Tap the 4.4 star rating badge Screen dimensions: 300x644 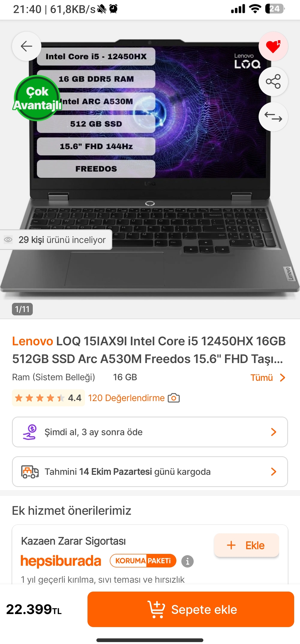point(48,398)
